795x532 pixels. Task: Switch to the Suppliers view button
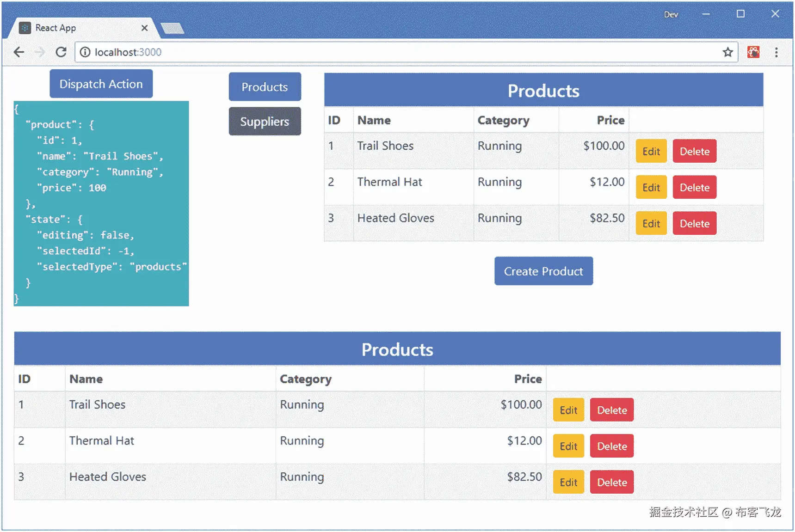[265, 122]
